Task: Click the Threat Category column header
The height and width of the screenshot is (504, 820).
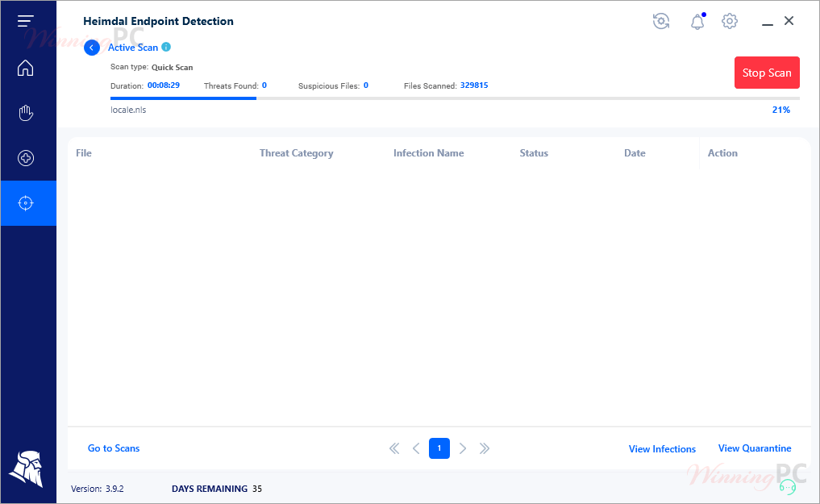Action: [x=296, y=153]
